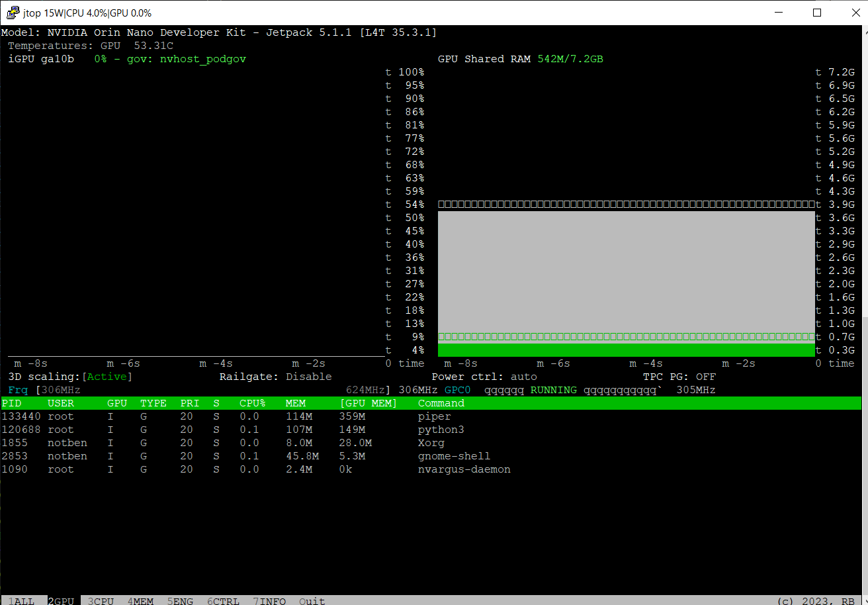Click PID 1090
Screen dimensions: 868x605
(15, 469)
